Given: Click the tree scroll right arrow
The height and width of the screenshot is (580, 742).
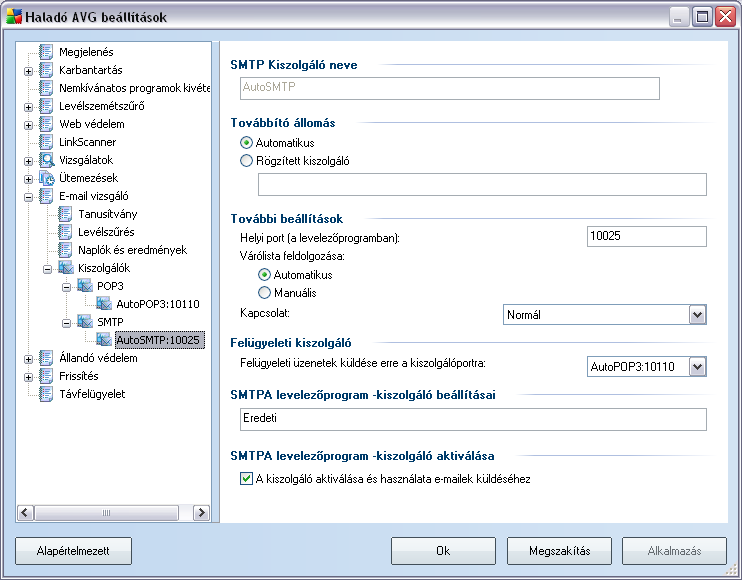Looking at the screenshot, I should [202, 512].
